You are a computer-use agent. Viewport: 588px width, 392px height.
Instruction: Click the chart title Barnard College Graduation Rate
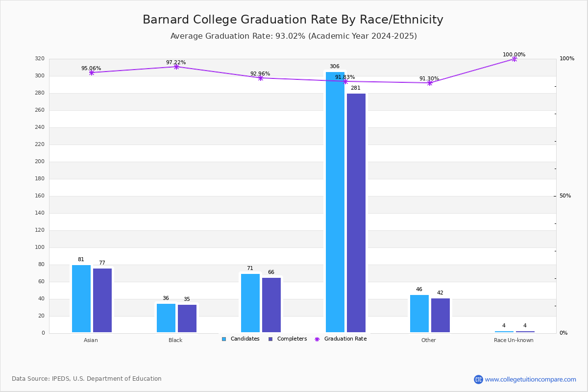pyautogui.click(x=293, y=20)
